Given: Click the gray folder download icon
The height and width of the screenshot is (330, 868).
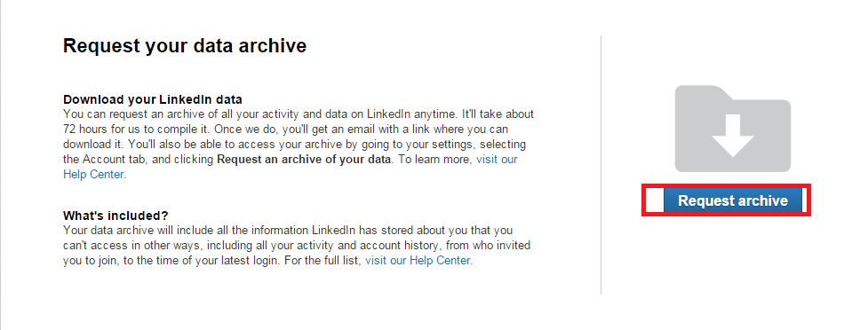Looking at the screenshot, I should (x=732, y=129).
